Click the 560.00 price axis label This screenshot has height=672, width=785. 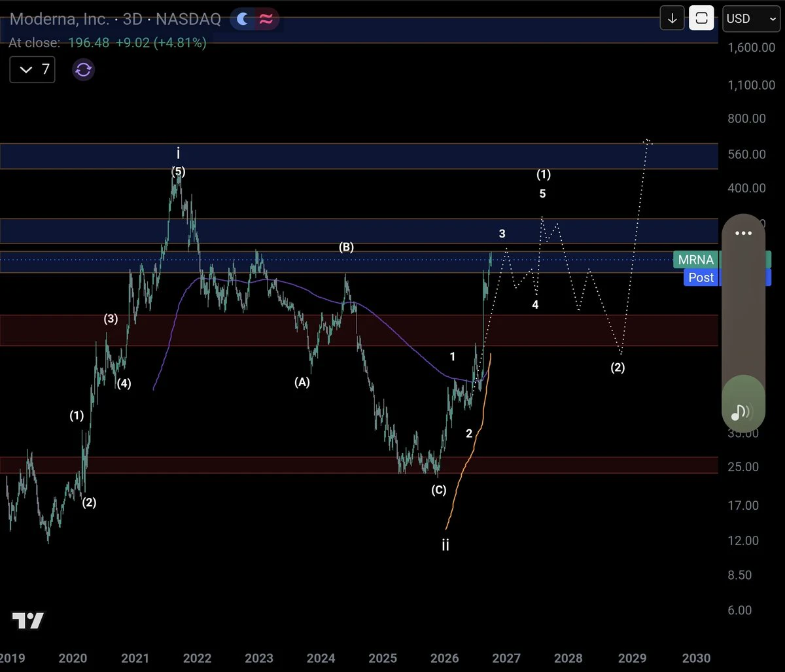746,154
